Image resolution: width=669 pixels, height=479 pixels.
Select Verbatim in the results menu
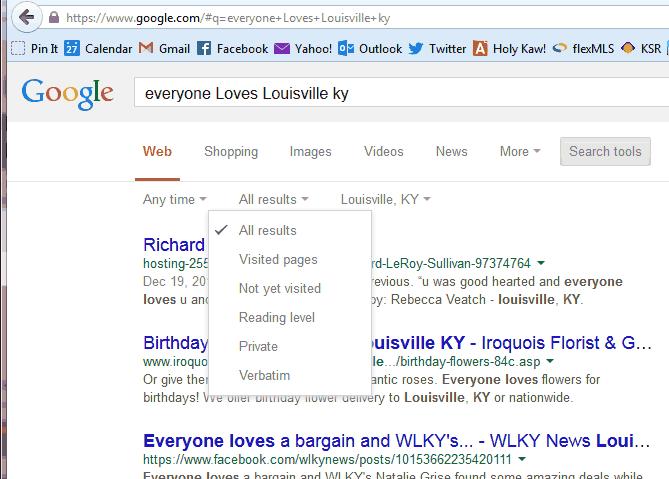coord(264,375)
